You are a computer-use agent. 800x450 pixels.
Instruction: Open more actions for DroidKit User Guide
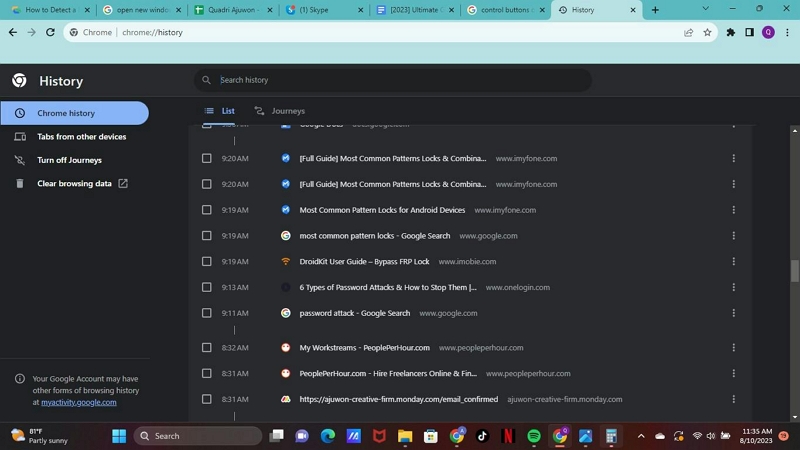point(734,261)
